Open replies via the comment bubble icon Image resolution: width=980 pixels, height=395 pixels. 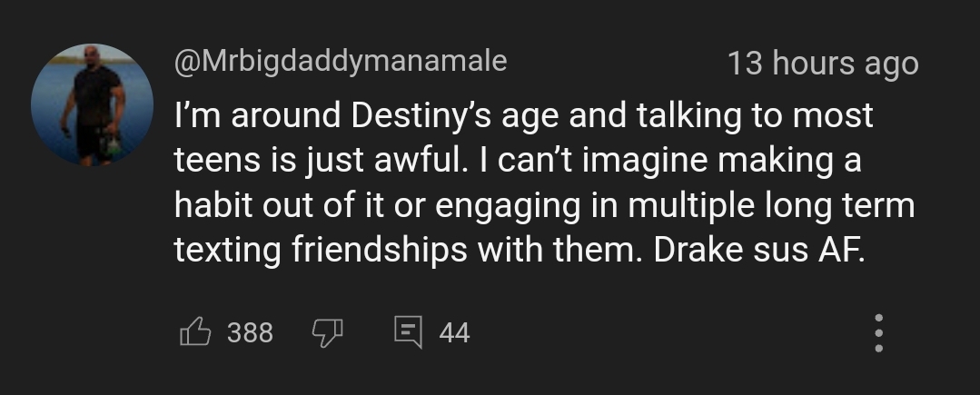[407, 332]
